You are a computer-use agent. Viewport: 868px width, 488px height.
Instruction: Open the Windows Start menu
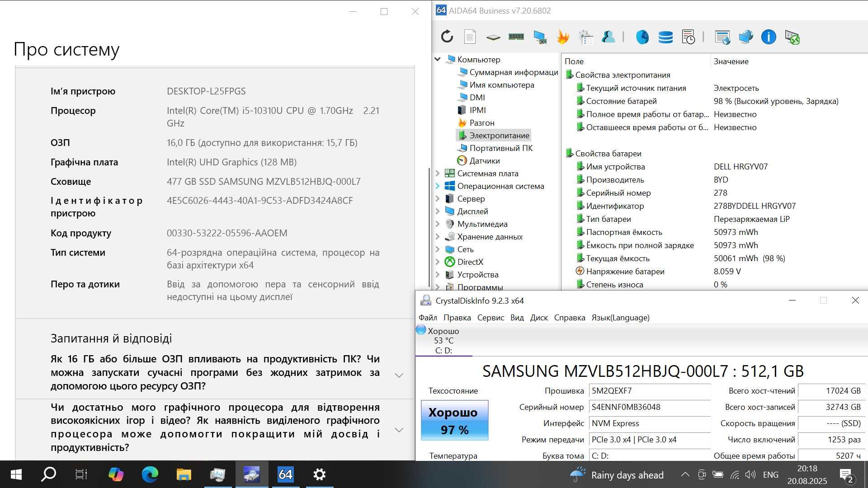16,474
